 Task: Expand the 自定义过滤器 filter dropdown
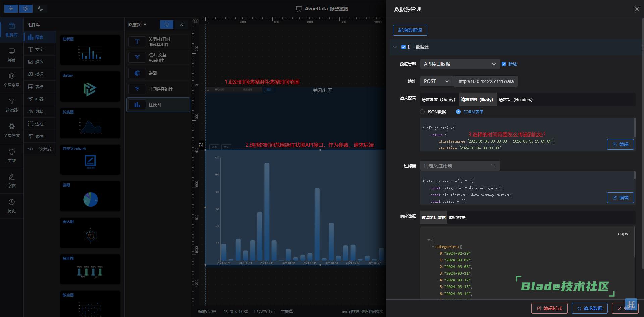pyautogui.click(x=460, y=166)
